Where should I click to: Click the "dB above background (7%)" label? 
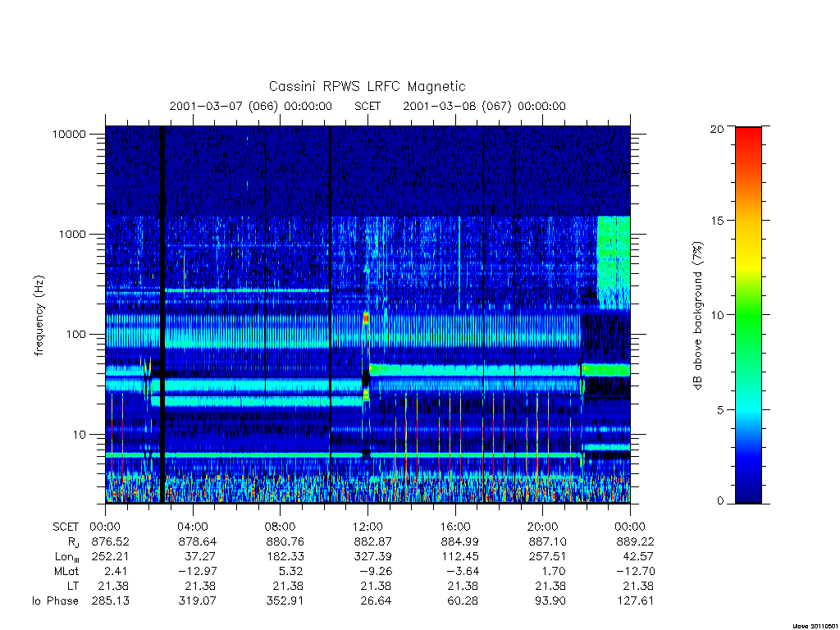tap(697, 316)
